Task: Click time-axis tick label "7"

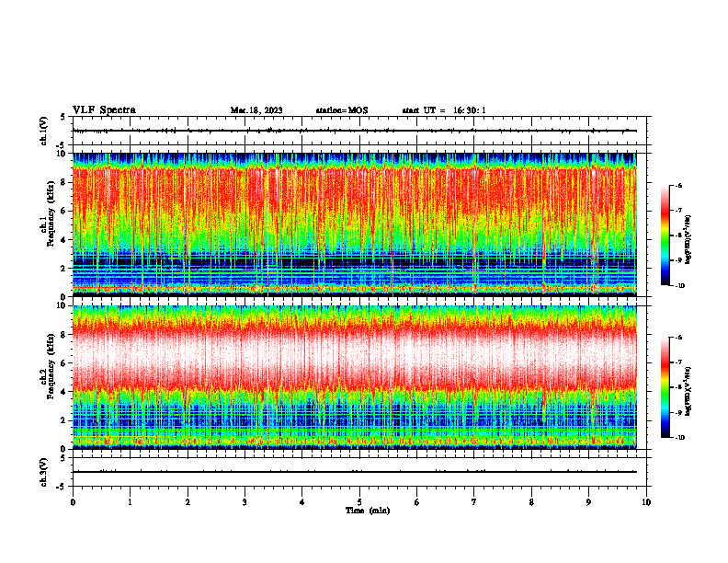Action: click(474, 502)
